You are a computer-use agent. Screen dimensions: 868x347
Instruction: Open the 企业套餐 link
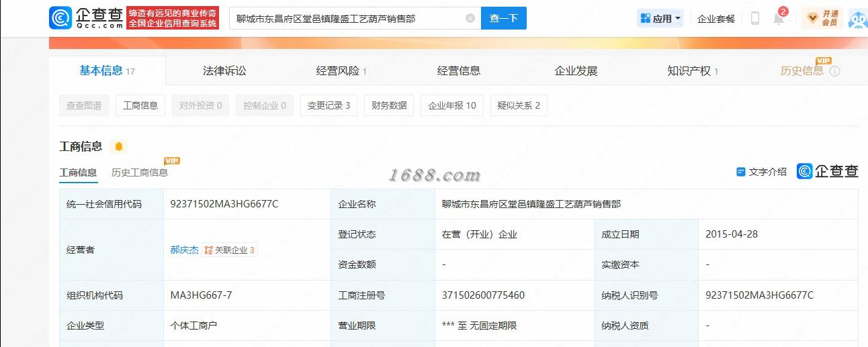[x=716, y=19]
